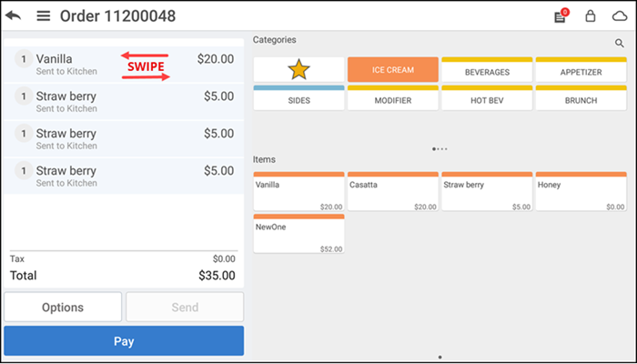The width and height of the screenshot is (637, 364).
Task: Click the cloud sync icon
Action: click(619, 16)
